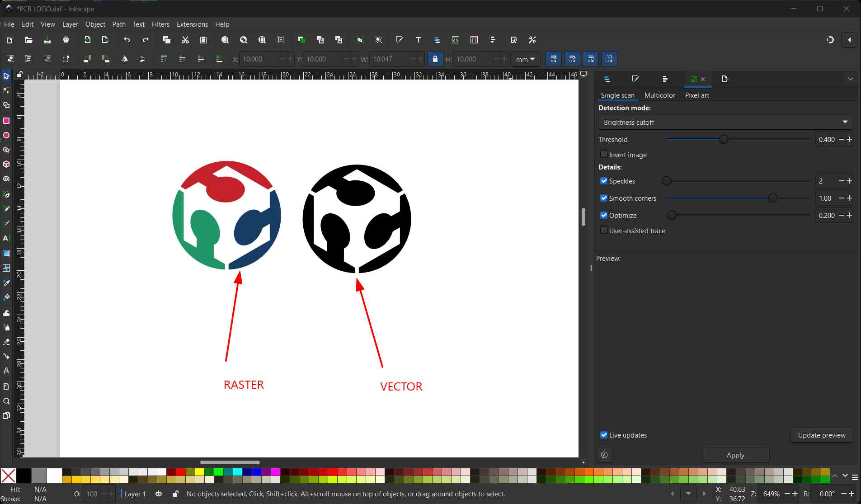Open Document Properties from the toolbar
Viewport: 861px width, 504px height.
pos(514,40)
